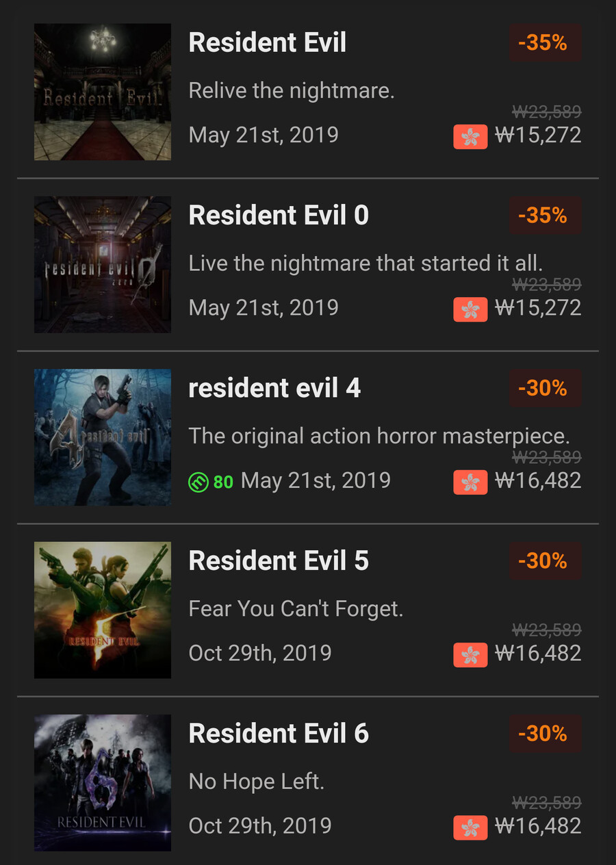Select the resident evil 4 title
The width and height of the screenshot is (616, 865).
[274, 388]
